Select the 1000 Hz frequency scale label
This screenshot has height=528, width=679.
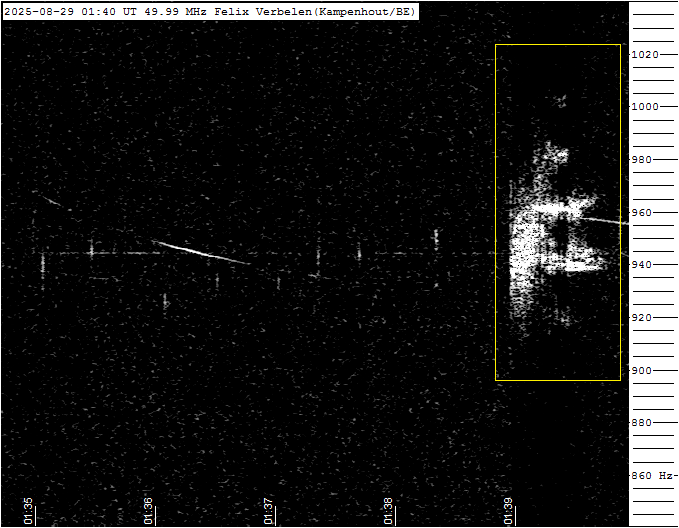[x=645, y=107]
